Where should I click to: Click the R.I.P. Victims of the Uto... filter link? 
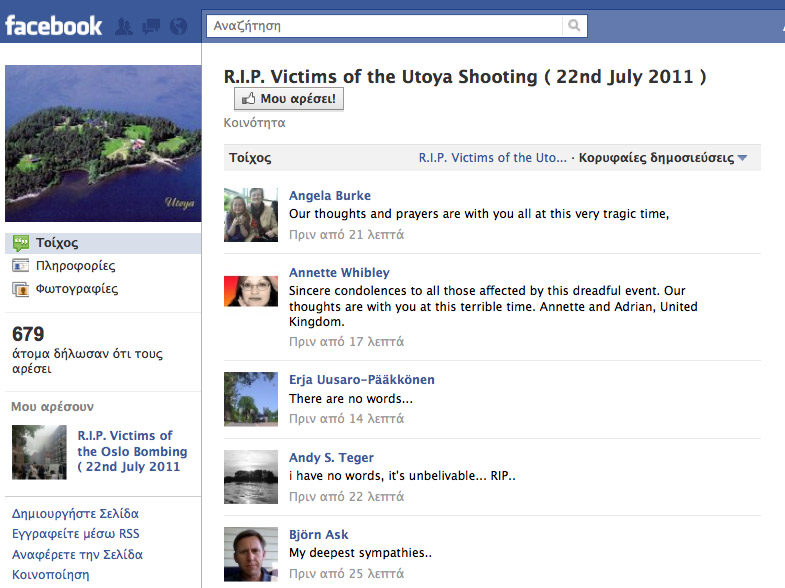[x=493, y=158]
